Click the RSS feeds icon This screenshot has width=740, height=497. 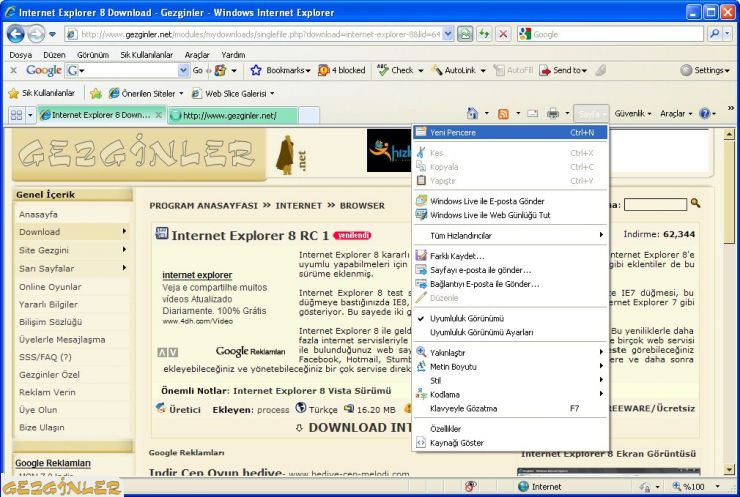coord(504,113)
